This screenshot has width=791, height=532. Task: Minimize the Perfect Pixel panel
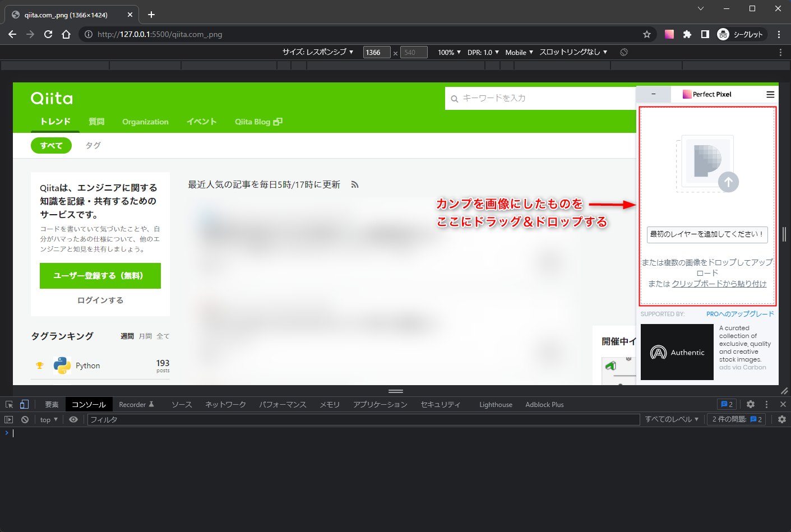tap(654, 94)
